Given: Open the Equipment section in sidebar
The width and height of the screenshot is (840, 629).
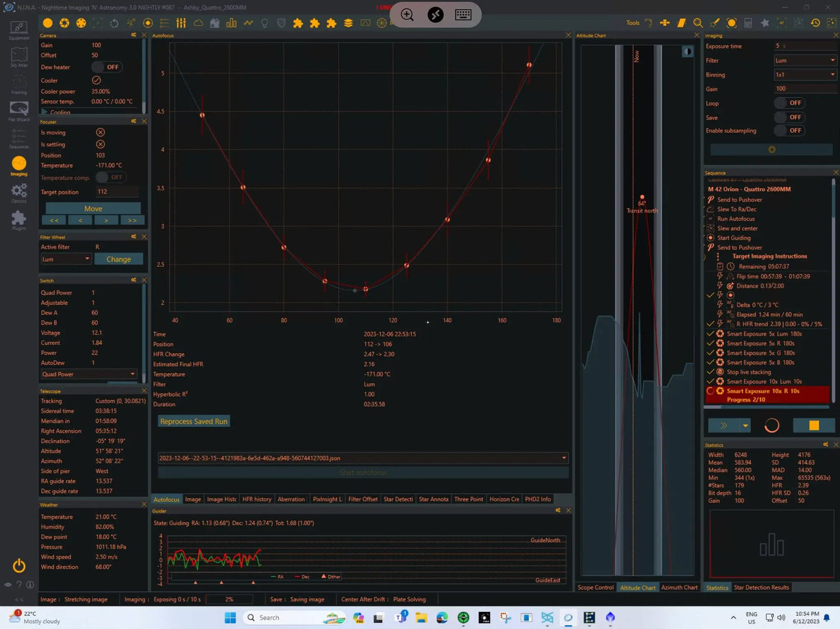Looking at the screenshot, I should [x=19, y=30].
